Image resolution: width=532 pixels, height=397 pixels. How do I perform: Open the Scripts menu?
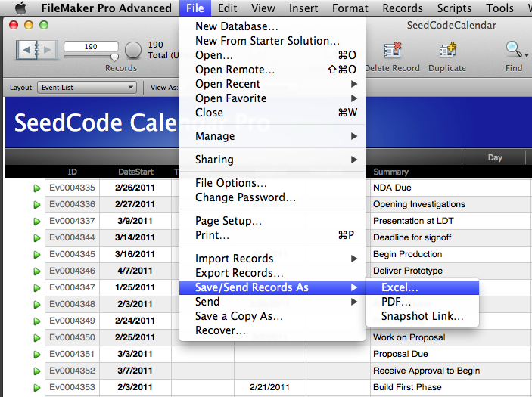coord(454,8)
